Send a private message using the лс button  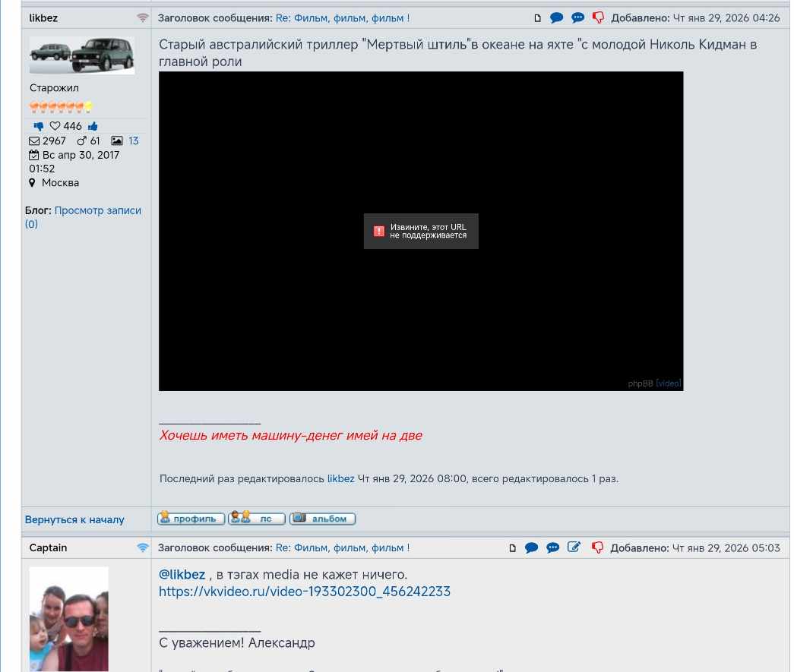[255, 518]
